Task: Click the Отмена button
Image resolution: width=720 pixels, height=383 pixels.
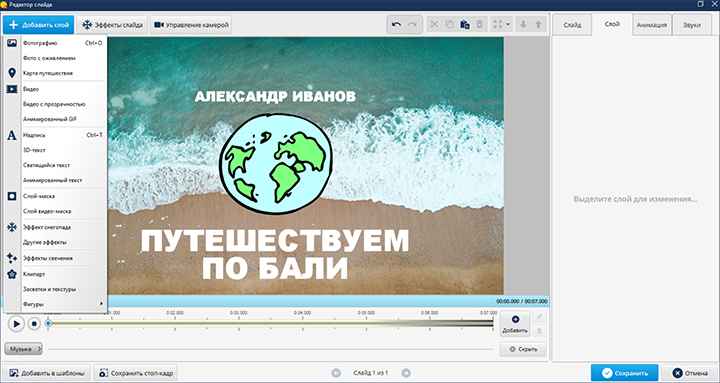Action: [x=690, y=373]
